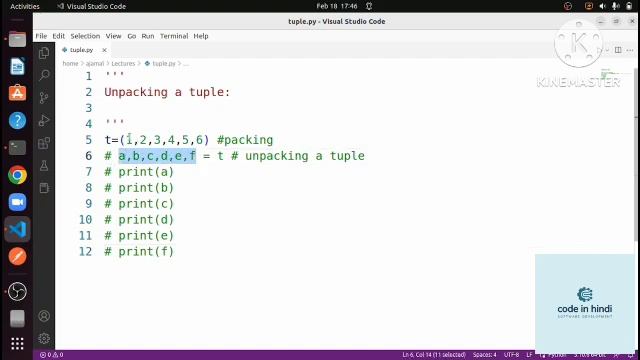Open the Manage gear in activity bar

44,338
